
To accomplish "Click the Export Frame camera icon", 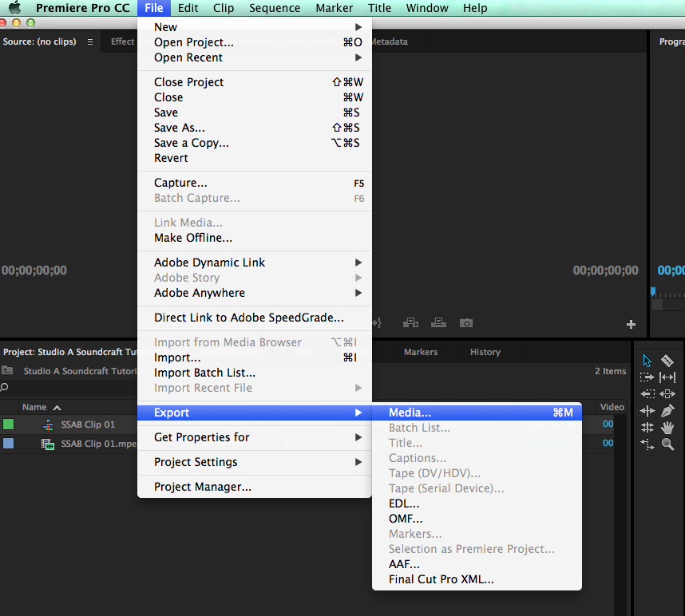I will 466,323.
